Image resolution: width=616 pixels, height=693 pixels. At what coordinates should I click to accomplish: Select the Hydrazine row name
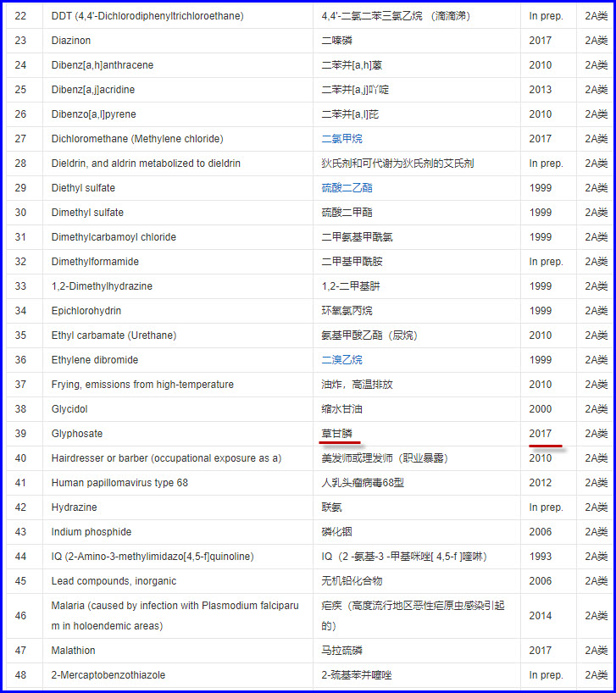pos(75,507)
